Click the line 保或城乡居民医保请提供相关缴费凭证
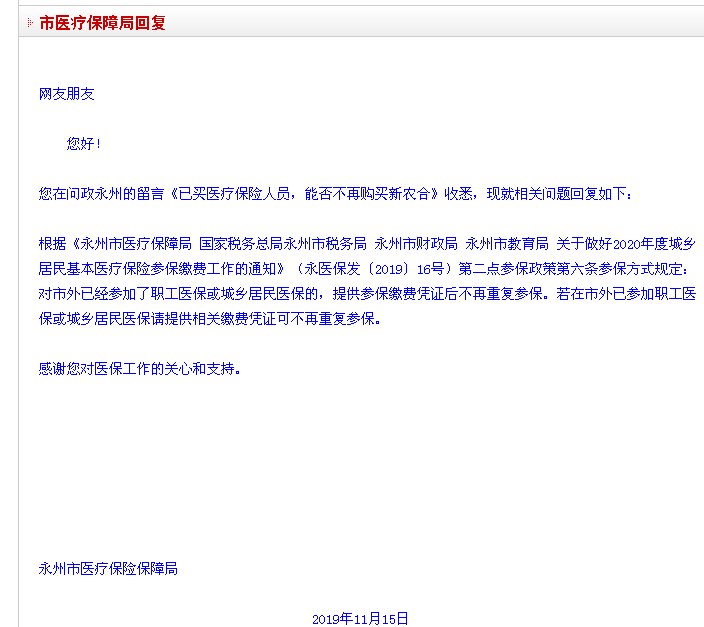Viewport: 704px width, 627px height. (157, 318)
